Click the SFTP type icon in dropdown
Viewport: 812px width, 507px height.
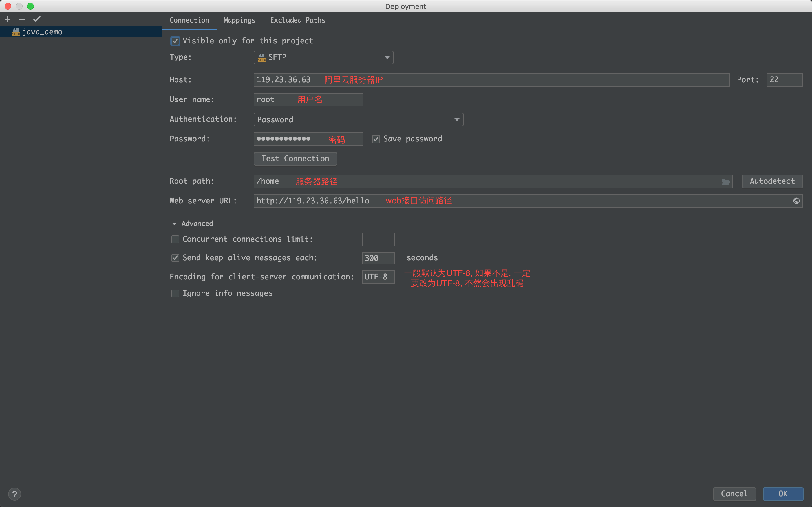[262, 57]
